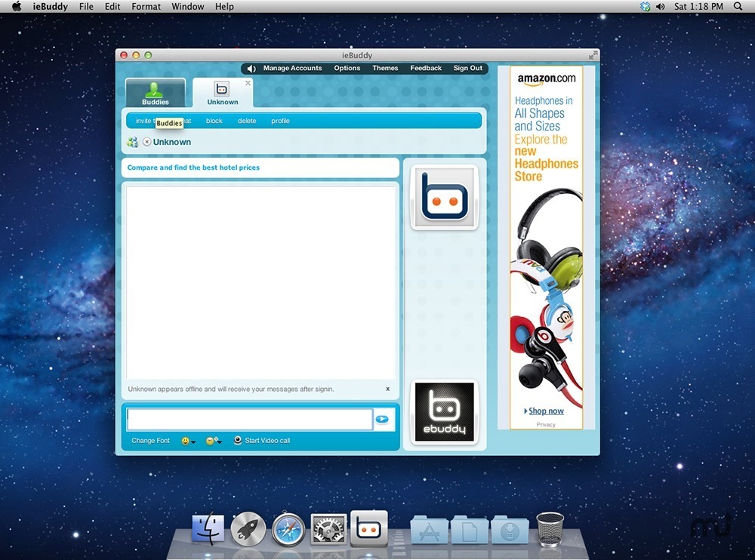Viewport: 755px width, 560px height.
Task: Mute the notification sound via speaker icon
Action: tap(250, 68)
